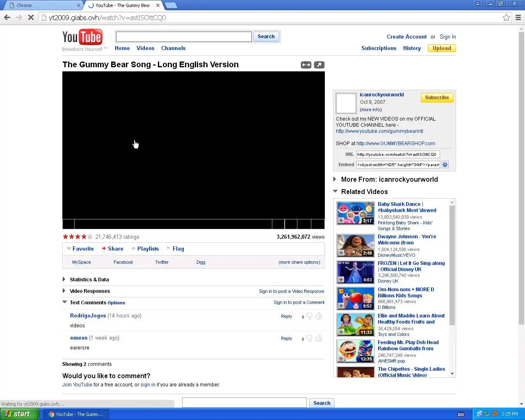Open the Videos navigation tab
The width and height of the screenshot is (525, 420).
pos(145,48)
